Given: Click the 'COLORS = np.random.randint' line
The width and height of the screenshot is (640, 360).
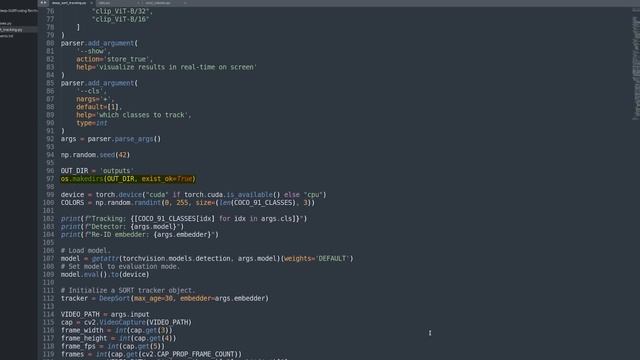Looking at the screenshot, I should click(x=188, y=202).
